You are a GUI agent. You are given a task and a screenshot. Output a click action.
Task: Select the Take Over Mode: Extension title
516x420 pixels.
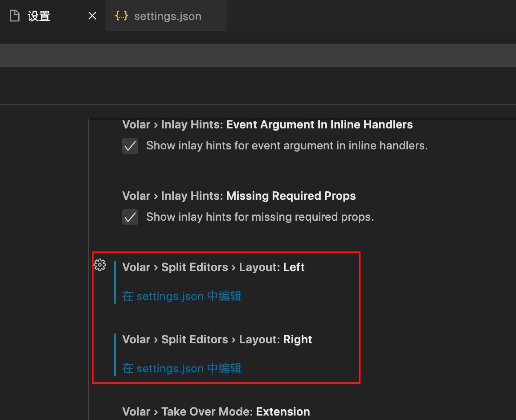(216, 412)
